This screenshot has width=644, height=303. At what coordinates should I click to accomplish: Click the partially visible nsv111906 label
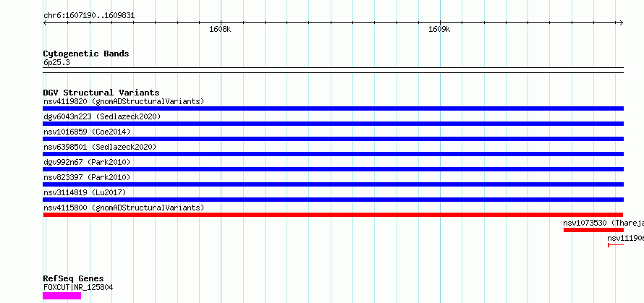coord(625,238)
